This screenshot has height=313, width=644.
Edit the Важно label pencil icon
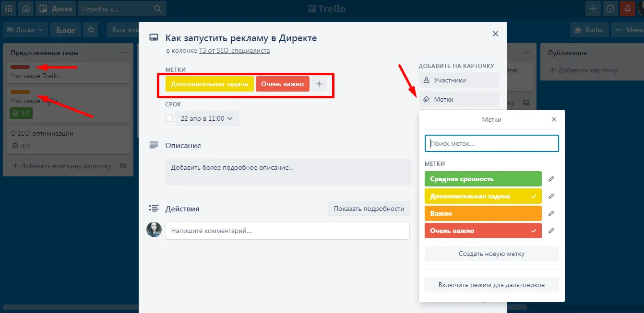[x=551, y=213]
